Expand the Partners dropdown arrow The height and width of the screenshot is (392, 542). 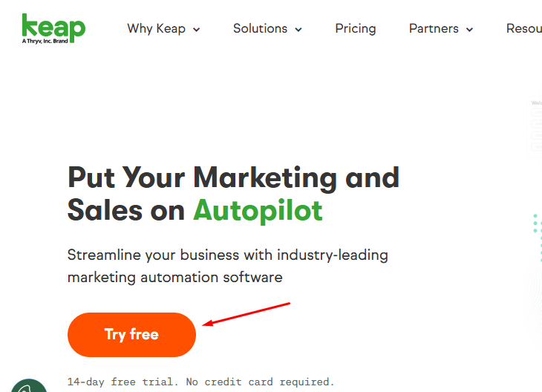tap(469, 30)
